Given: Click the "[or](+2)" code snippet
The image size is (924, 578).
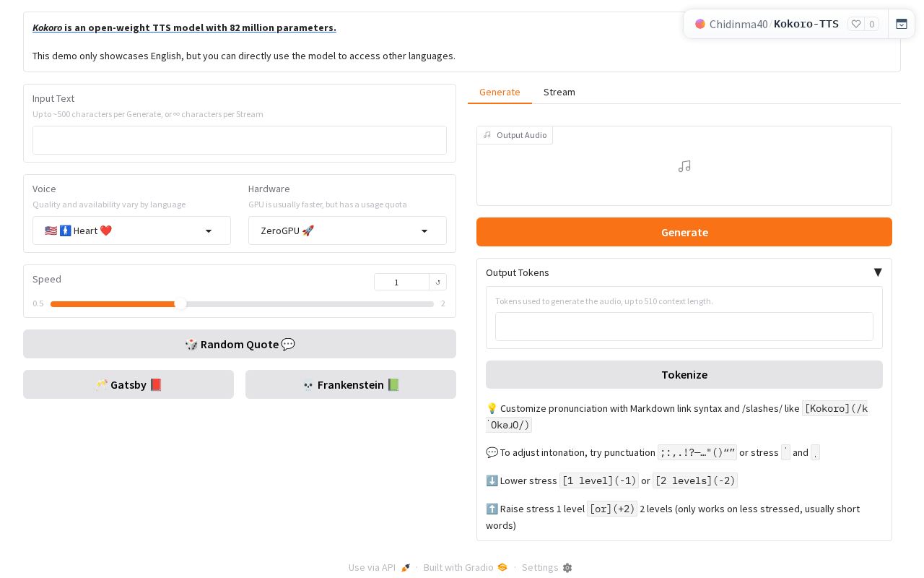Looking at the screenshot, I should pyautogui.click(x=612, y=509).
